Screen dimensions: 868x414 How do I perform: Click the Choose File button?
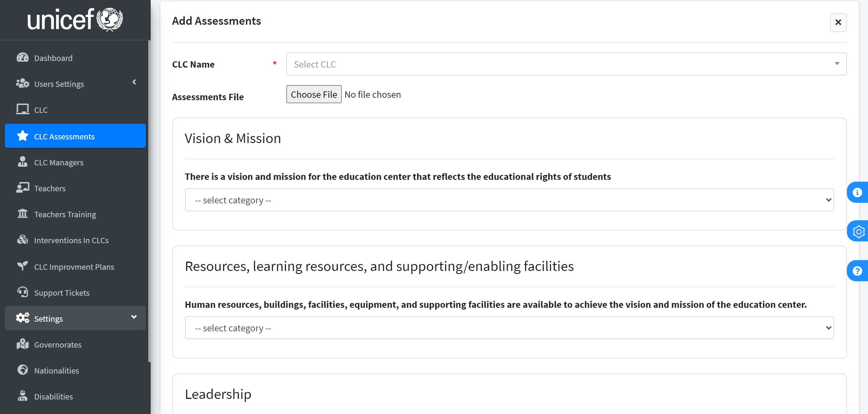tap(314, 94)
